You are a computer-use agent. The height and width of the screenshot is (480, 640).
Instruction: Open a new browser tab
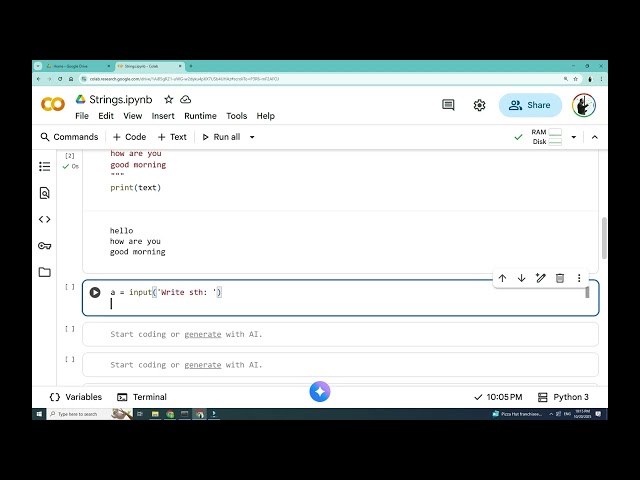point(191,66)
